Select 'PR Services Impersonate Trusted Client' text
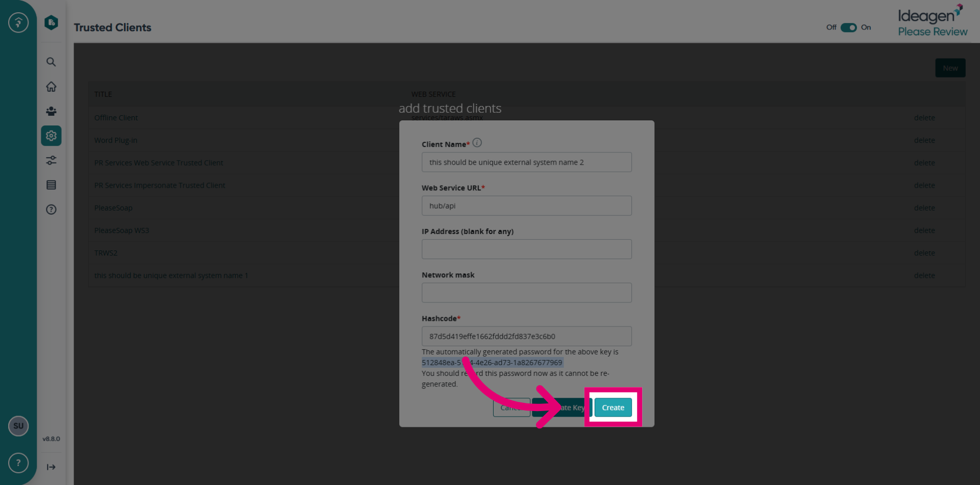The width and height of the screenshot is (980, 485). click(x=160, y=185)
